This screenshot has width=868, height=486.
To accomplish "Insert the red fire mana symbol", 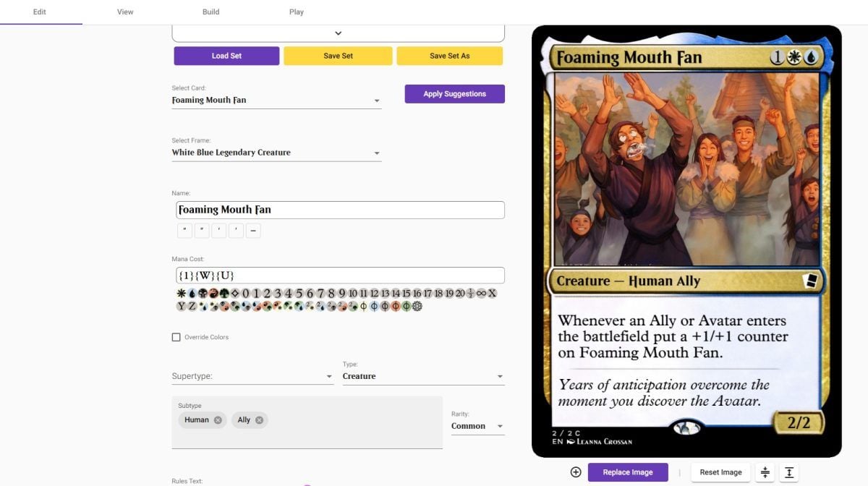I will click(x=213, y=294).
